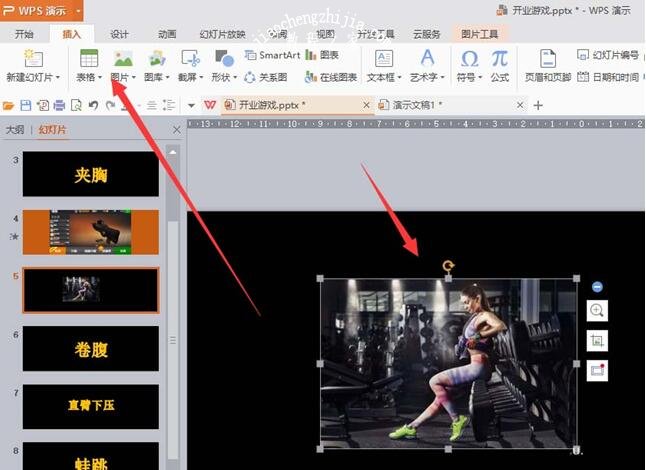Redo the last undone action
The height and width of the screenshot is (470, 646).
(110, 105)
